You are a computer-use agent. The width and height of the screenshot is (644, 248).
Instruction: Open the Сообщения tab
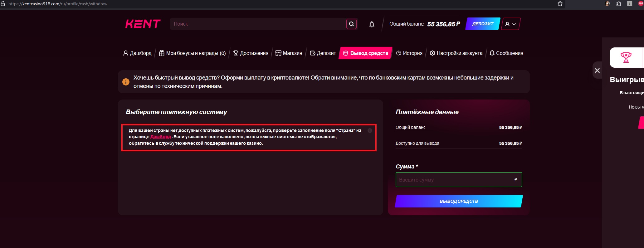coord(506,53)
